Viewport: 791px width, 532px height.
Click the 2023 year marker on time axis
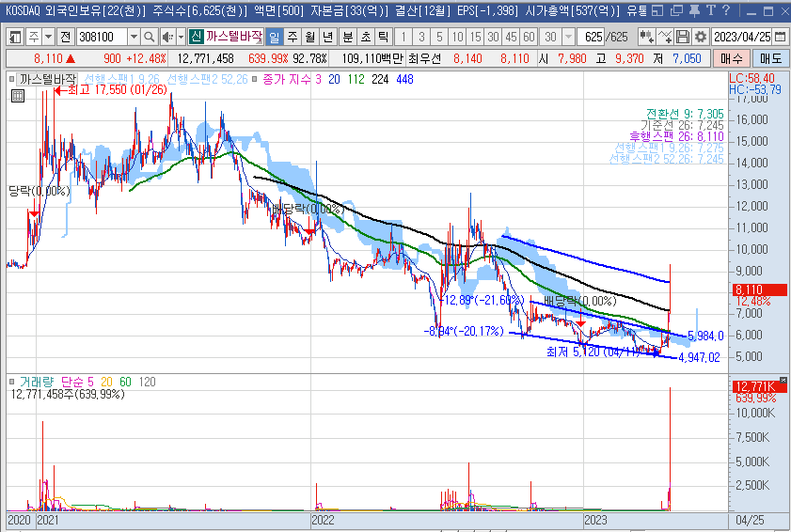pyautogui.click(x=595, y=520)
